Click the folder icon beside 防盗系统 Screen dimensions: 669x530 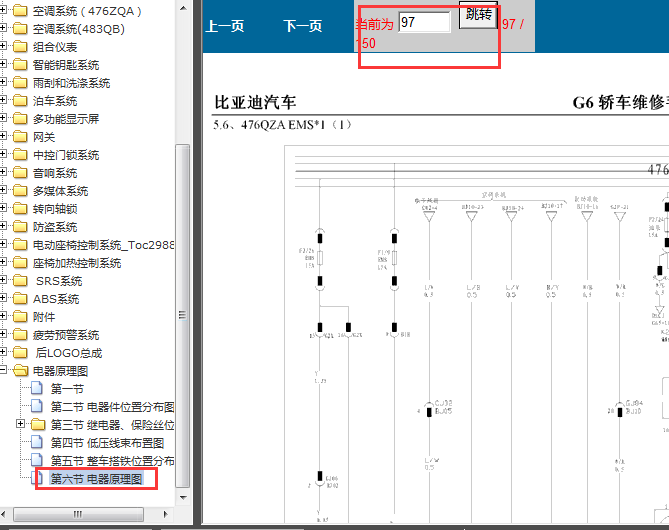(20, 227)
